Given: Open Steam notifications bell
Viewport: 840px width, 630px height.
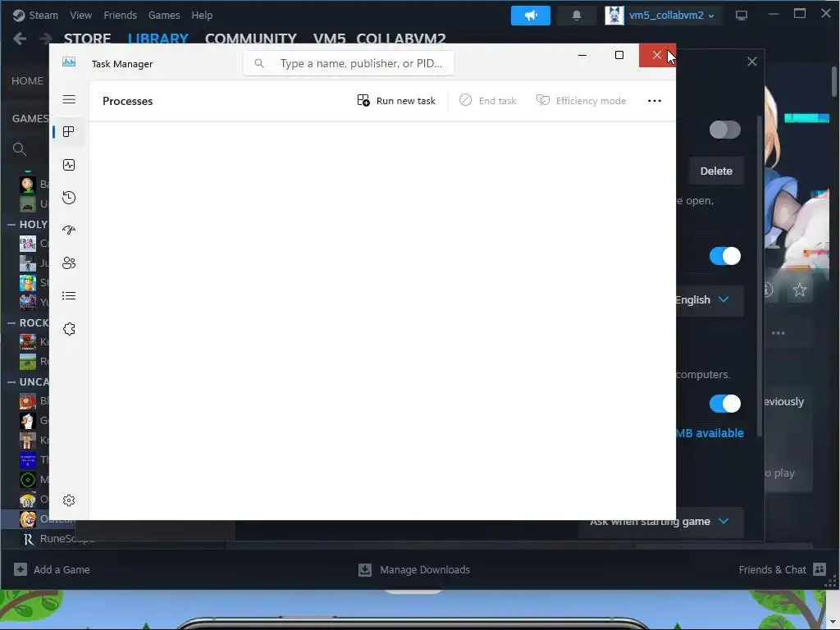Looking at the screenshot, I should pos(577,15).
